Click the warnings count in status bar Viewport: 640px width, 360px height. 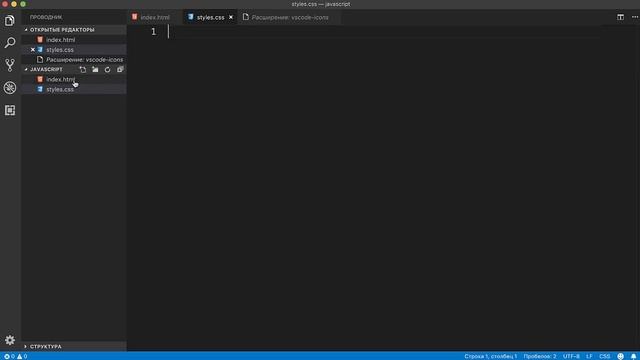click(x=22, y=356)
